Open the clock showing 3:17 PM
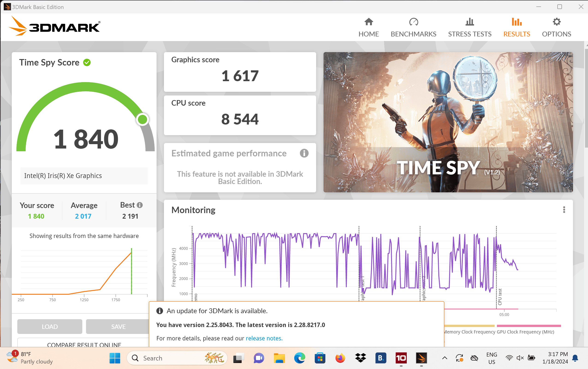This screenshot has height=369, width=588. [x=555, y=358]
